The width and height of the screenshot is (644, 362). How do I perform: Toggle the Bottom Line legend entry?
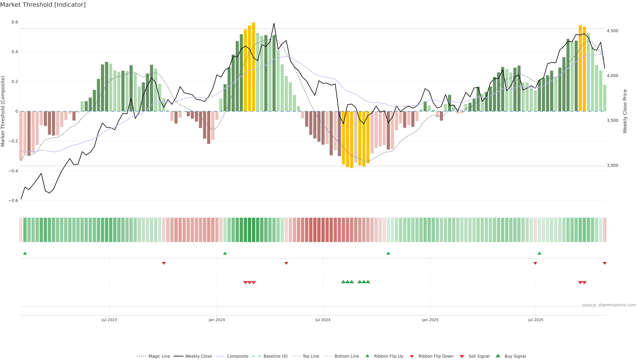[346, 356]
